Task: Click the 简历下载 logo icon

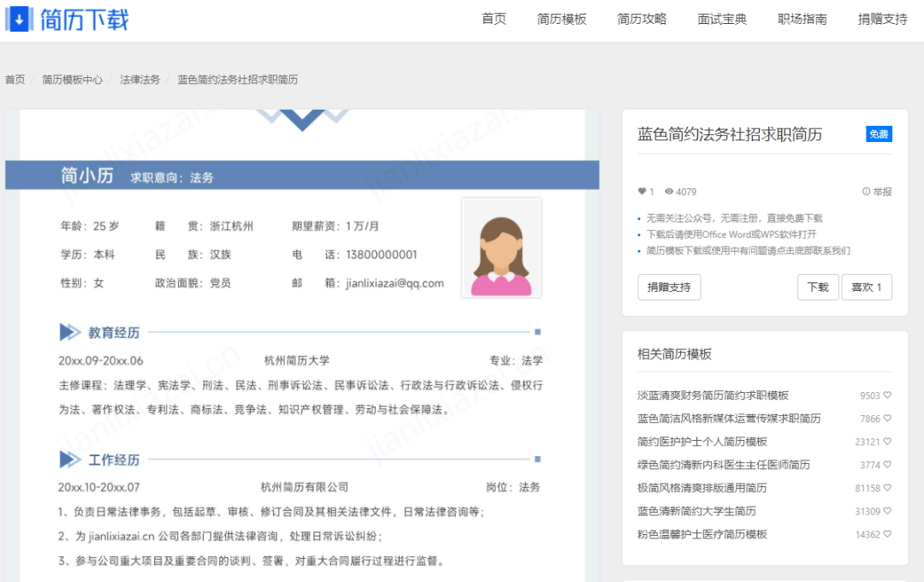Action: [x=18, y=18]
